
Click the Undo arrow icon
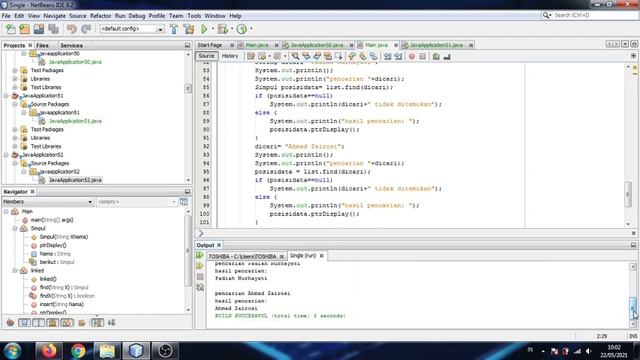71,29
